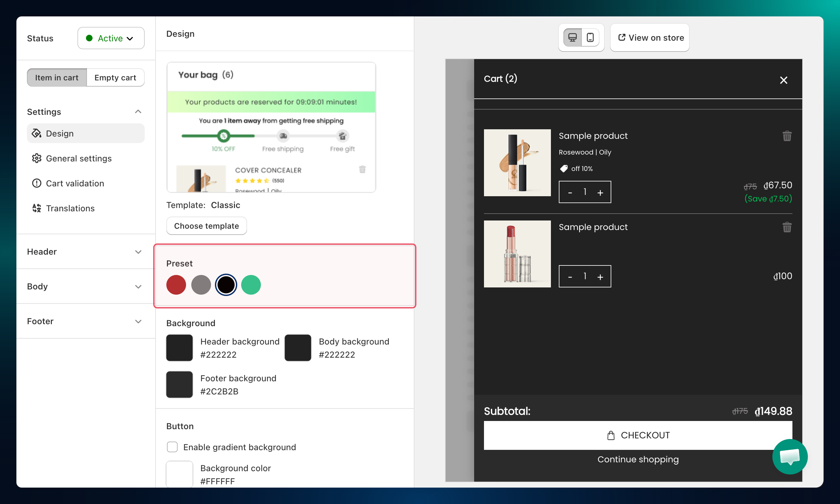Screen dimensions: 840x504
Task: Select the green preset color
Action: pos(251,284)
